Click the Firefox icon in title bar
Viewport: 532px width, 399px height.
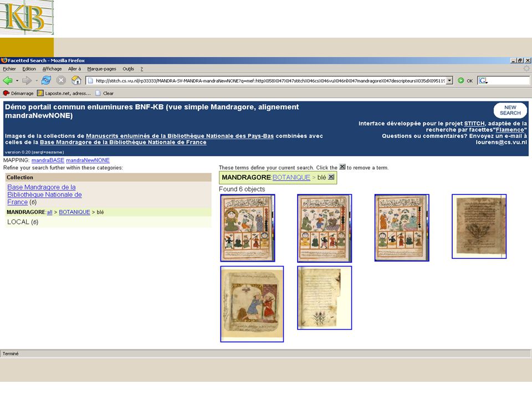[4, 60]
